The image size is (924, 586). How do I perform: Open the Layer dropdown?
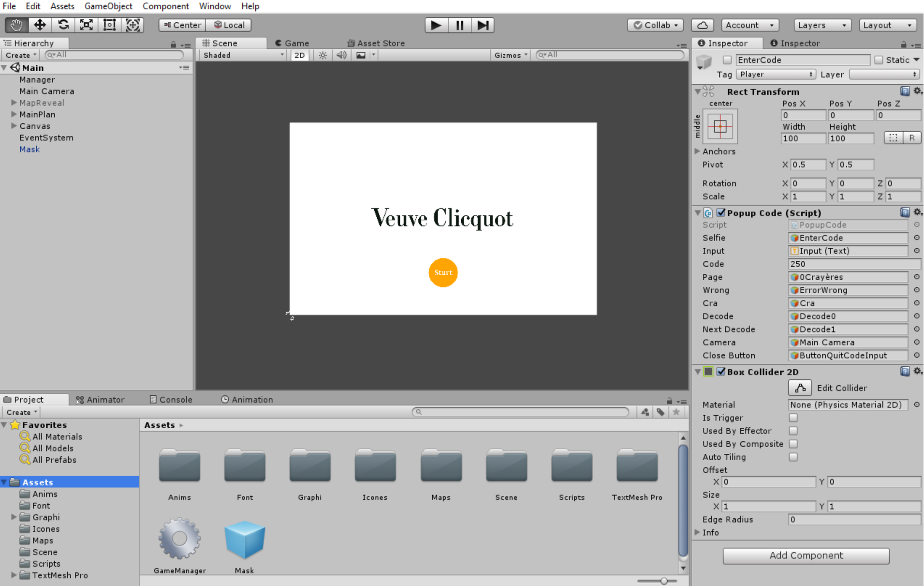[884, 74]
